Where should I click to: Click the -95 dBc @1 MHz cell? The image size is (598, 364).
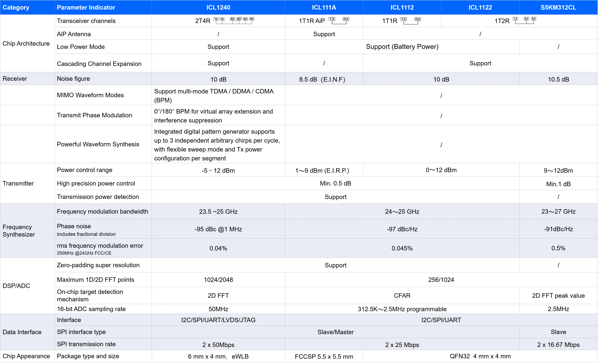point(218,229)
